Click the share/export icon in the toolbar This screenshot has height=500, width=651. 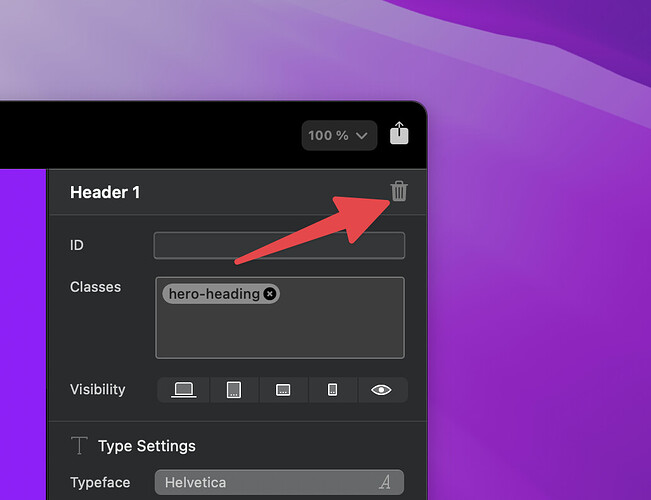[399, 133]
